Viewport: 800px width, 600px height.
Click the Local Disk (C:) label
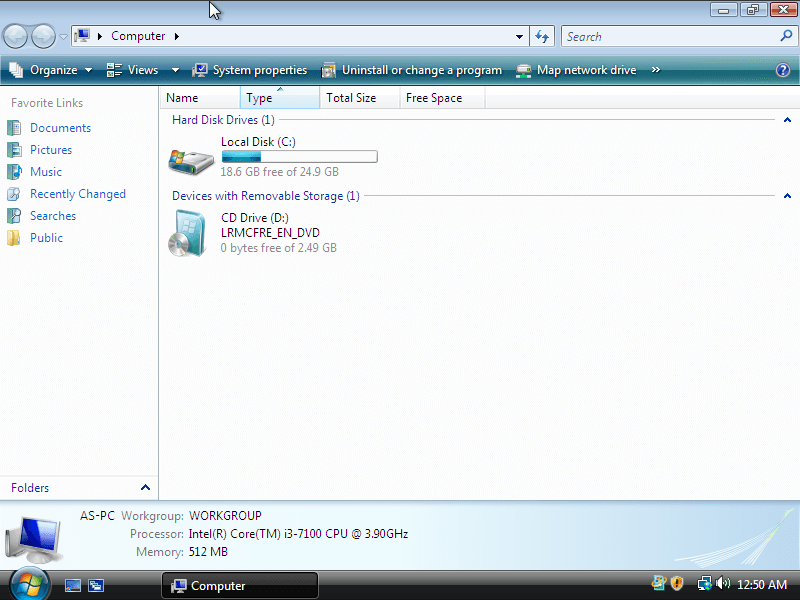tap(258, 142)
